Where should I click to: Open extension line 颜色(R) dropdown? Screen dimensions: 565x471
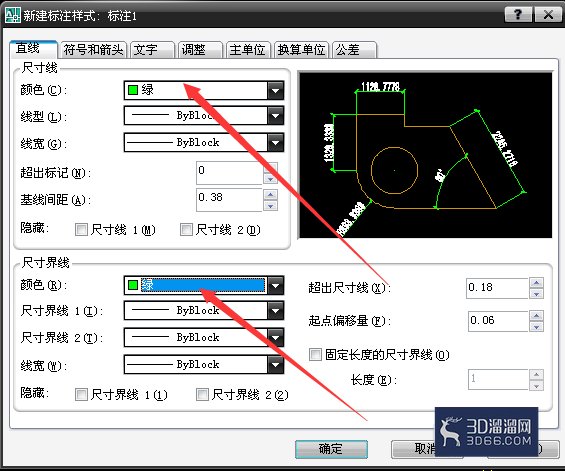(x=276, y=286)
